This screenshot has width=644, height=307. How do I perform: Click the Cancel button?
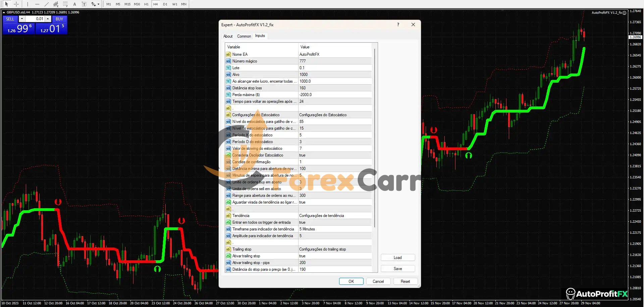click(378, 281)
